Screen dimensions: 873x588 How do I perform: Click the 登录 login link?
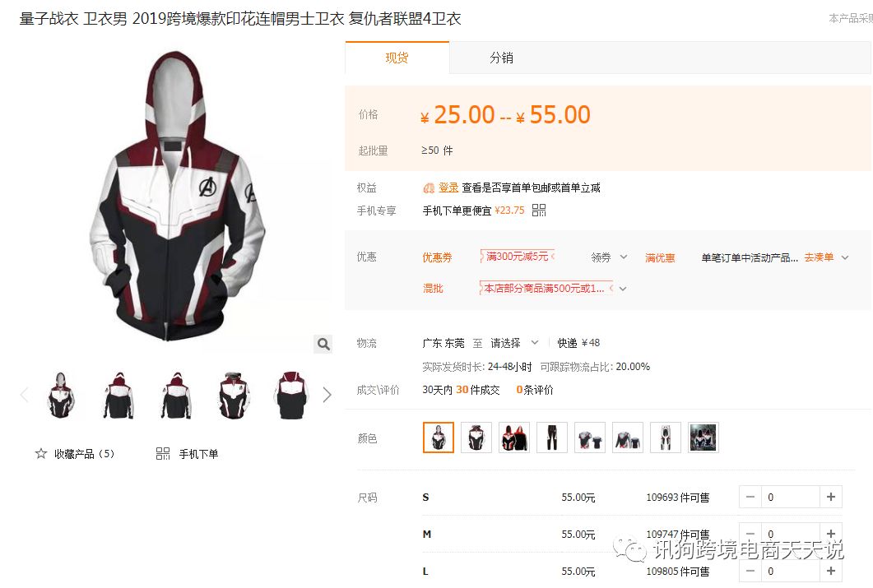(448, 188)
